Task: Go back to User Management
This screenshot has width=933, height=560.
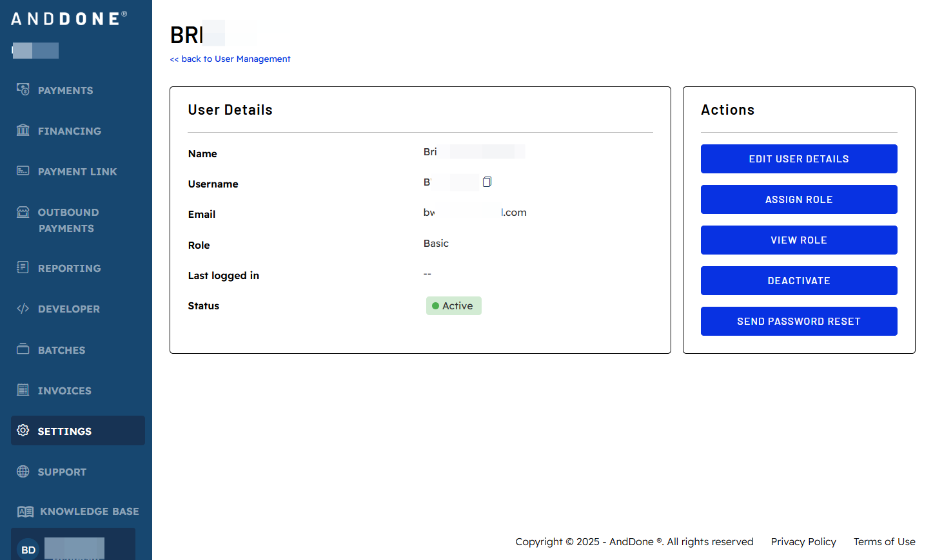Action: tap(230, 59)
